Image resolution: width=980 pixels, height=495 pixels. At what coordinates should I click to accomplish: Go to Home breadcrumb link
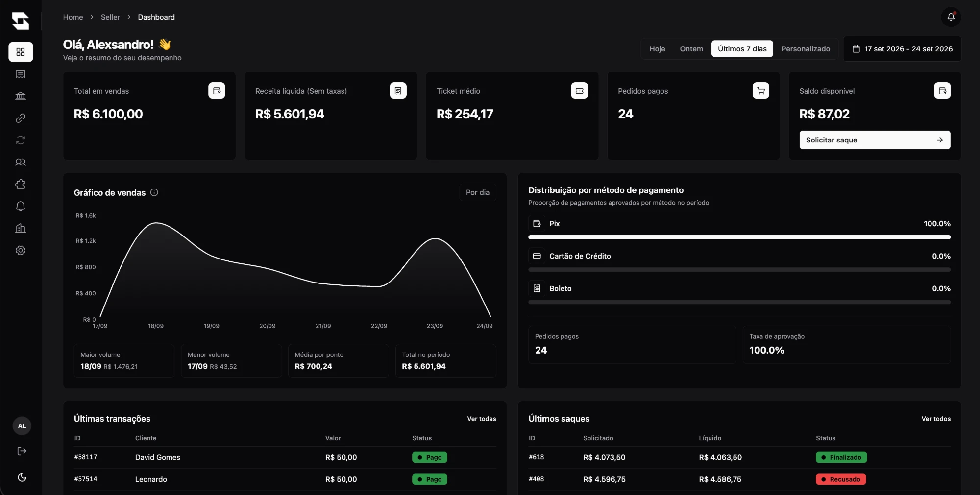pyautogui.click(x=73, y=17)
